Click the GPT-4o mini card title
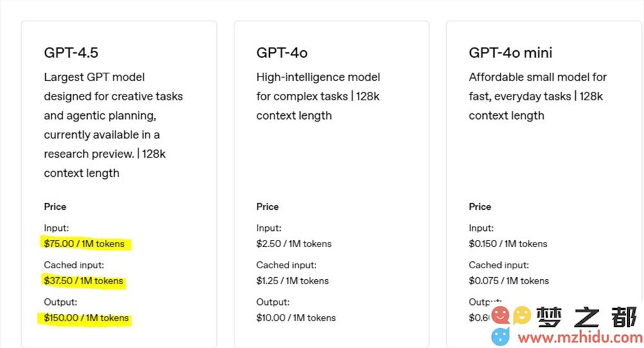The width and height of the screenshot is (644, 348). click(x=511, y=53)
